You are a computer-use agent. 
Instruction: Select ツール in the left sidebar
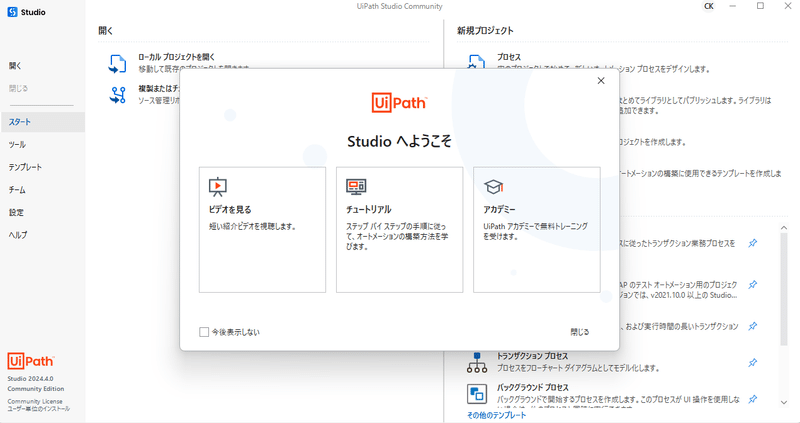coord(17,144)
